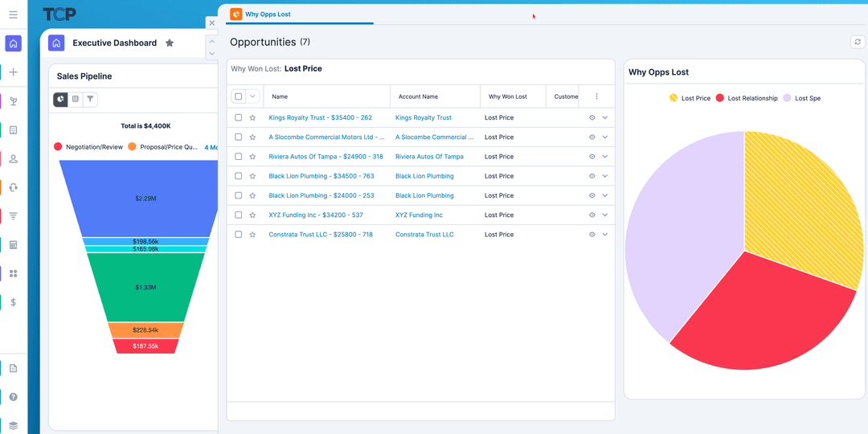
Task: Click the home icon in left sidebar
Action: 13,43
